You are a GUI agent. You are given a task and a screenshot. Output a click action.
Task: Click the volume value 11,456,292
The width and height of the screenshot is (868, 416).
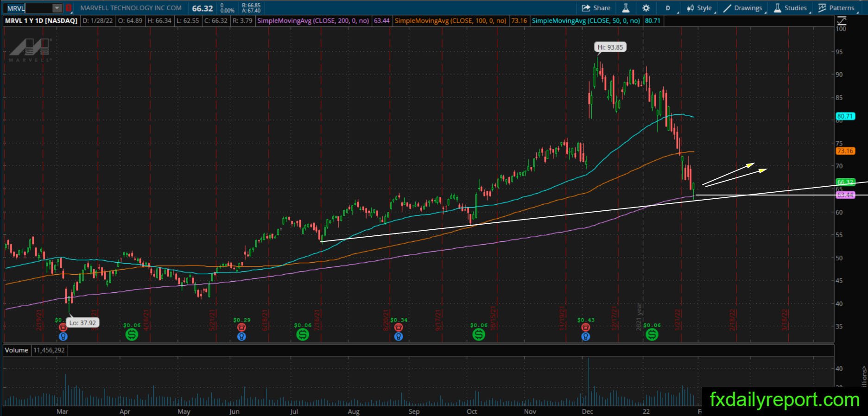[49, 350]
